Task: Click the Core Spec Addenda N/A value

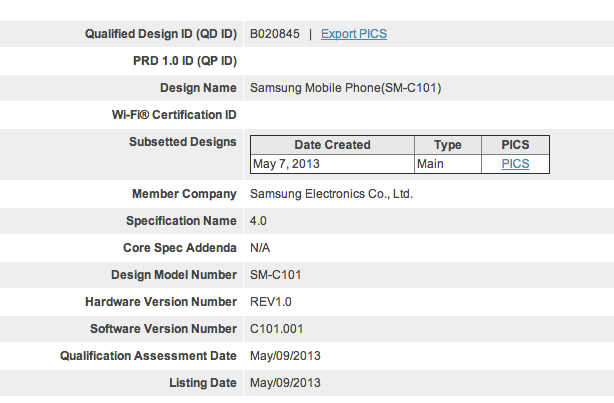Action: (x=258, y=248)
